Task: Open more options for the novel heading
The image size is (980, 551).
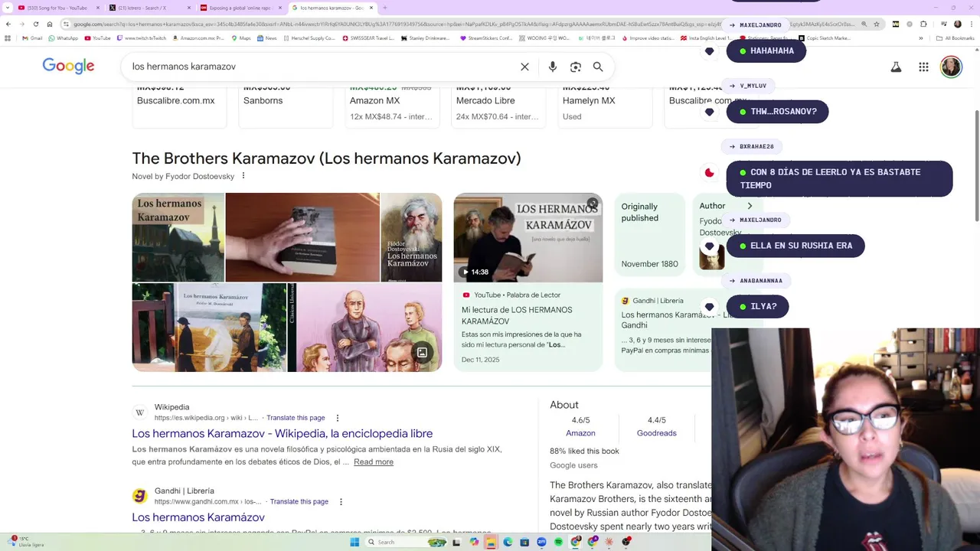Action: point(243,176)
